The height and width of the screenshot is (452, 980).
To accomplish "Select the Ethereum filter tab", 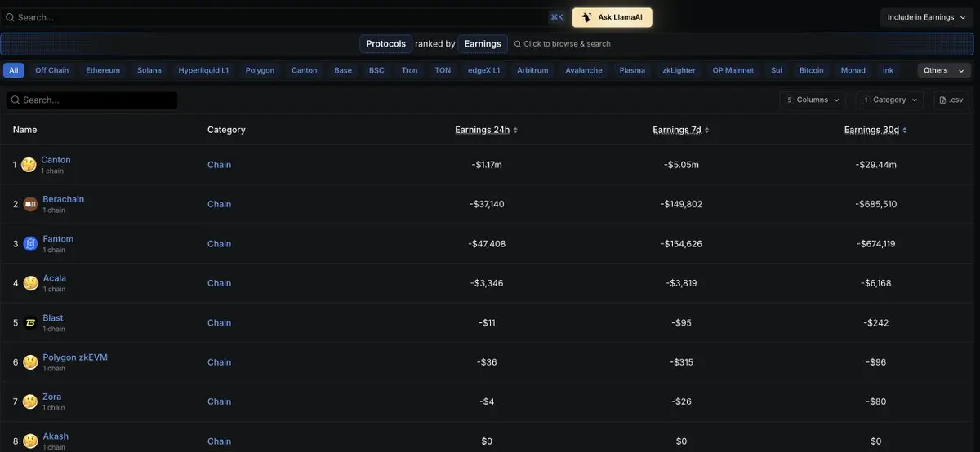I will [x=103, y=70].
